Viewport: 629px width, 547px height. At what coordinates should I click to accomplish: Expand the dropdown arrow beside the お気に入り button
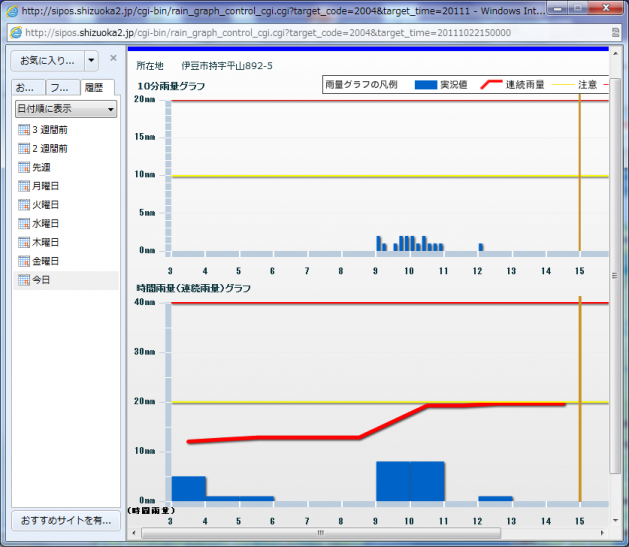click(x=91, y=61)
